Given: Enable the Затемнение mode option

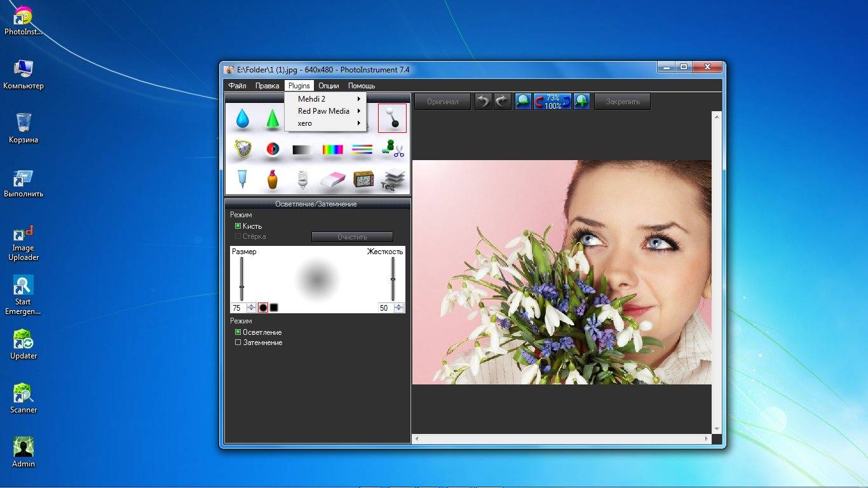Looking at the screenshot, I should 238,342.
